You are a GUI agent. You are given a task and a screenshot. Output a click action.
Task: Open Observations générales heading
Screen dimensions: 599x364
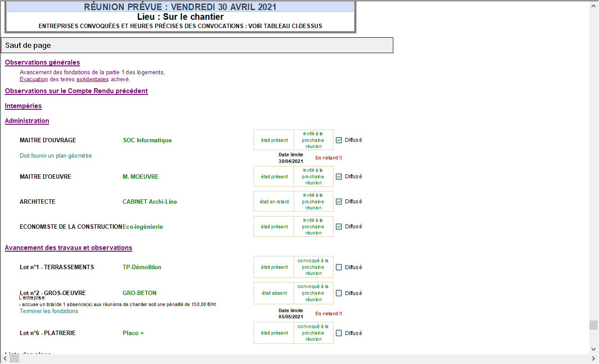42,62
